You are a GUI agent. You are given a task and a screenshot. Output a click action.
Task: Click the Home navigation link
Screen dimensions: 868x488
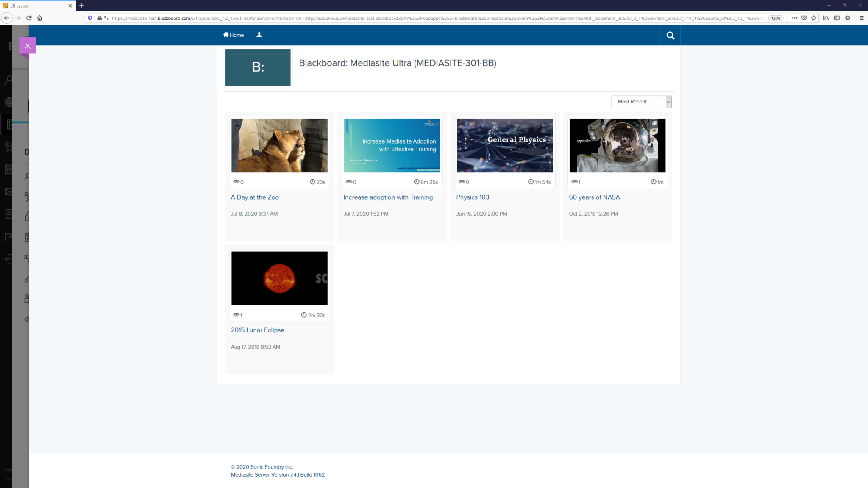234,35
